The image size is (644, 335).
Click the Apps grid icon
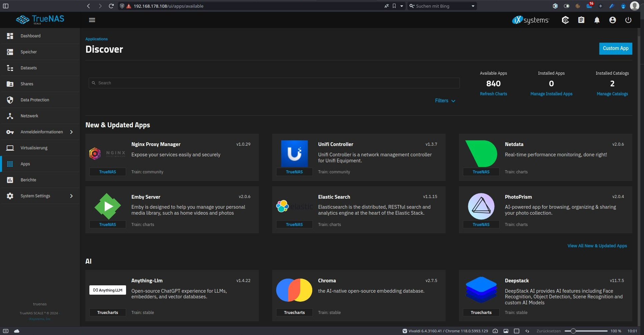tap(10, 164)
